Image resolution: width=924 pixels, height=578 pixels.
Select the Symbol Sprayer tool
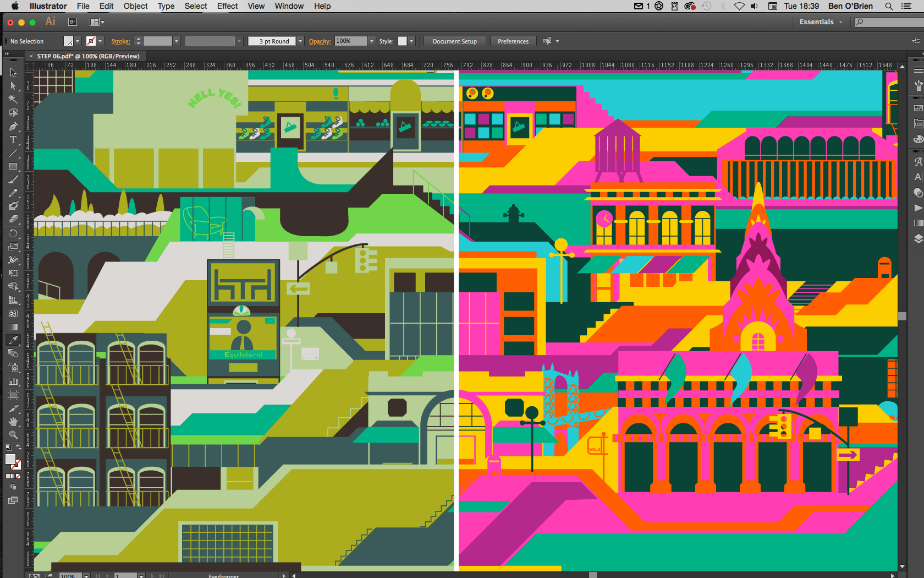click(x=13, y=367)
